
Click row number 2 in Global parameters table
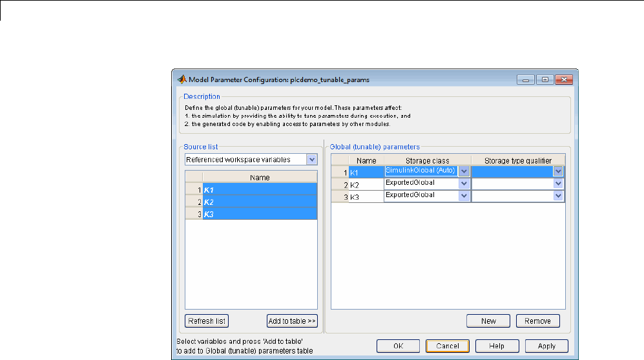pos(340,184)
